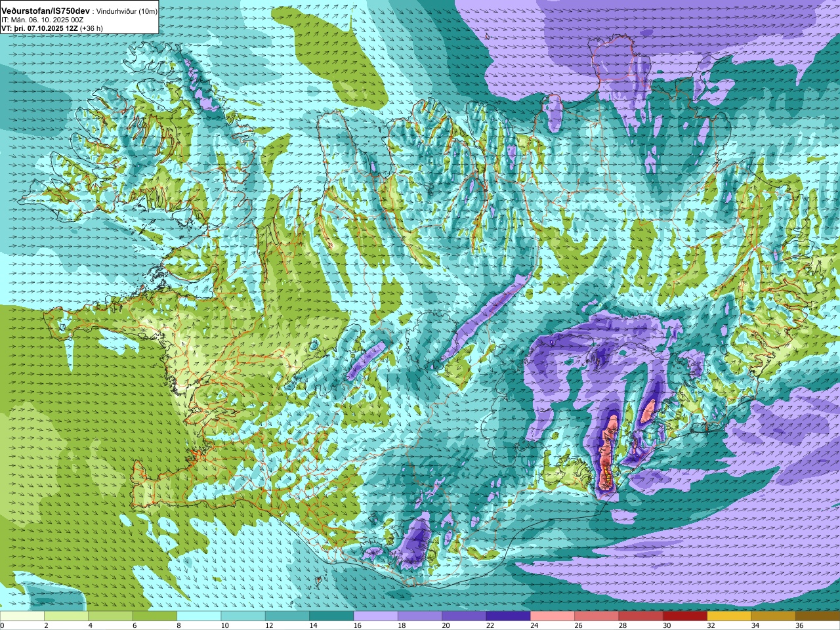This screenshot has height=630, width=840.
Task: Click the brown legend swatch above 36
Action: pos(818,616)
